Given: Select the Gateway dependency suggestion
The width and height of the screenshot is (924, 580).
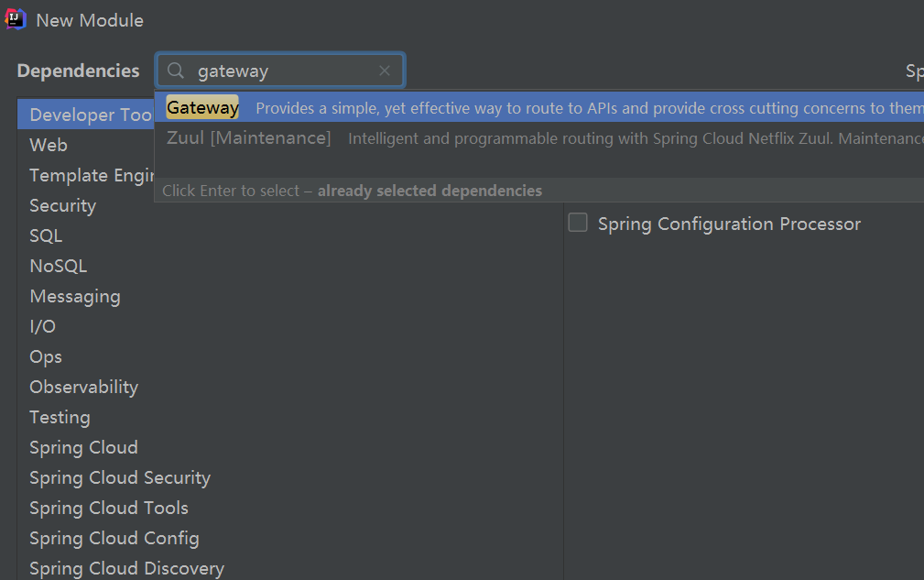Looking at the screenshot, I should click(539, 107).
